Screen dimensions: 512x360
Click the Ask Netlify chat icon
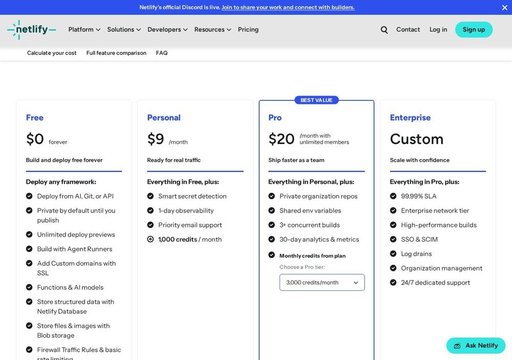457,346
